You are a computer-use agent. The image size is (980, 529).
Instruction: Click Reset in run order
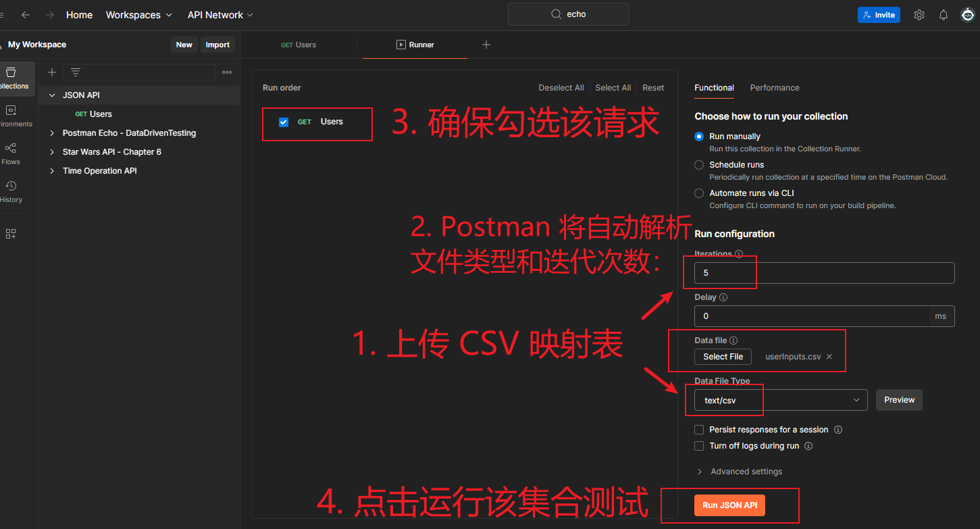pos(653,88)
